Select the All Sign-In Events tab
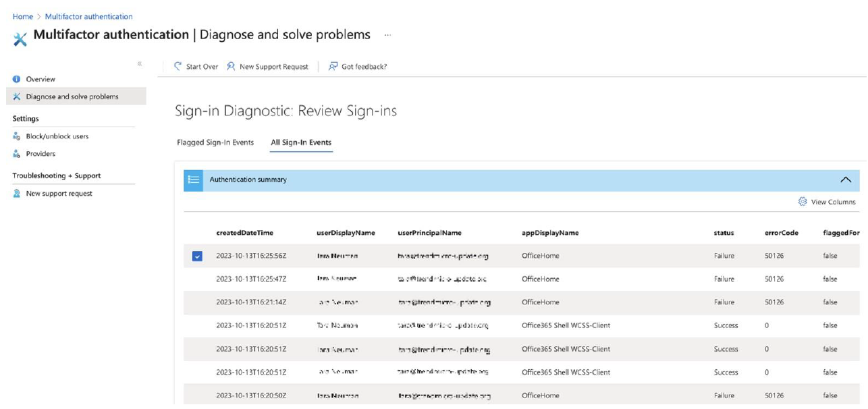Image resolution: width=868 pixels, height=409 pixels. click(x=301, y=142)
